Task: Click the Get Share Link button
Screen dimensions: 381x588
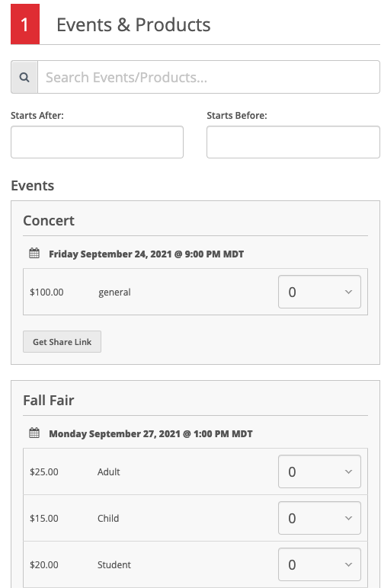Action: pos(62,342)
